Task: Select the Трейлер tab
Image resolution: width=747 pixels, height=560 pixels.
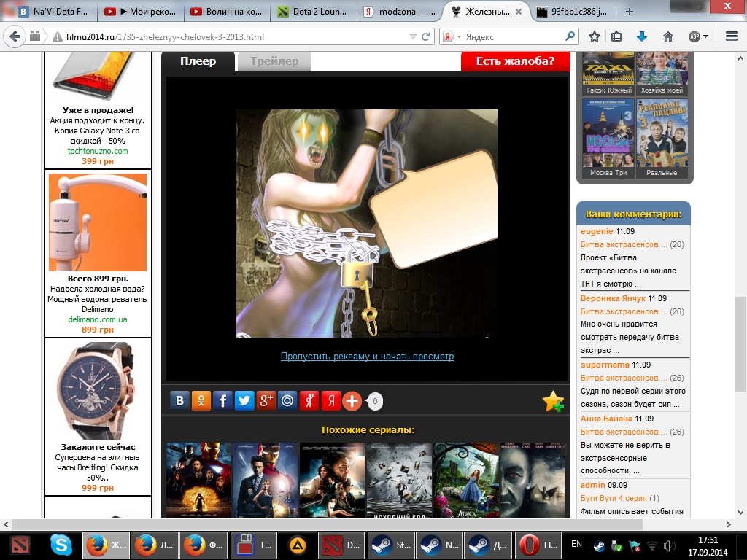Action: pyautogui.click(x=274, y=61)
